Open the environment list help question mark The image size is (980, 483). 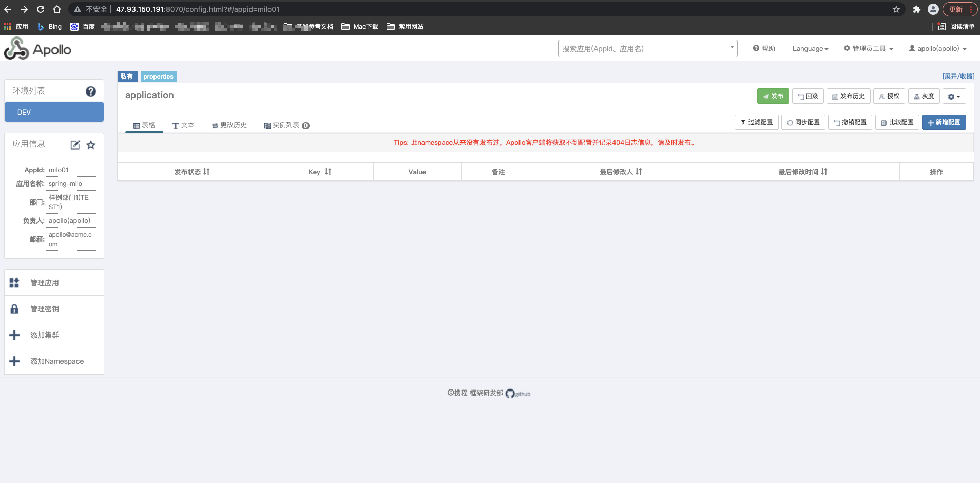pos(91,91)
